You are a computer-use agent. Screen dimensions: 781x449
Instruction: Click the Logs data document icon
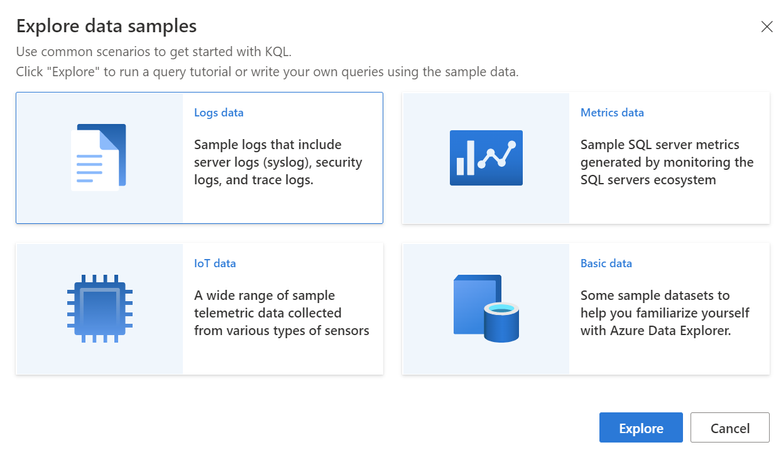point(99,157)
